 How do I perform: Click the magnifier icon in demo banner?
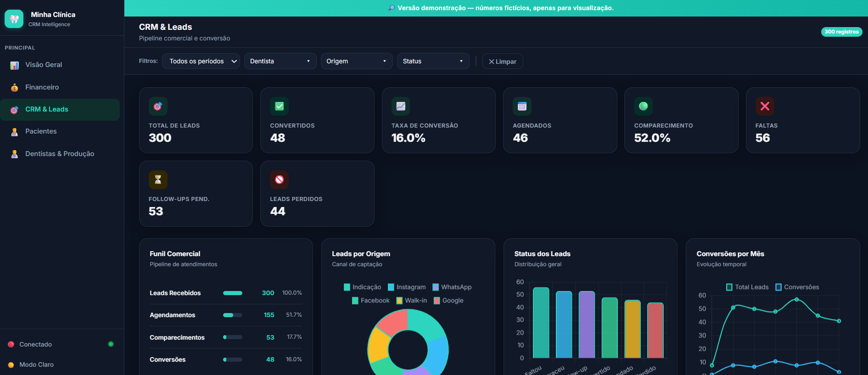[x=392, y=8]
